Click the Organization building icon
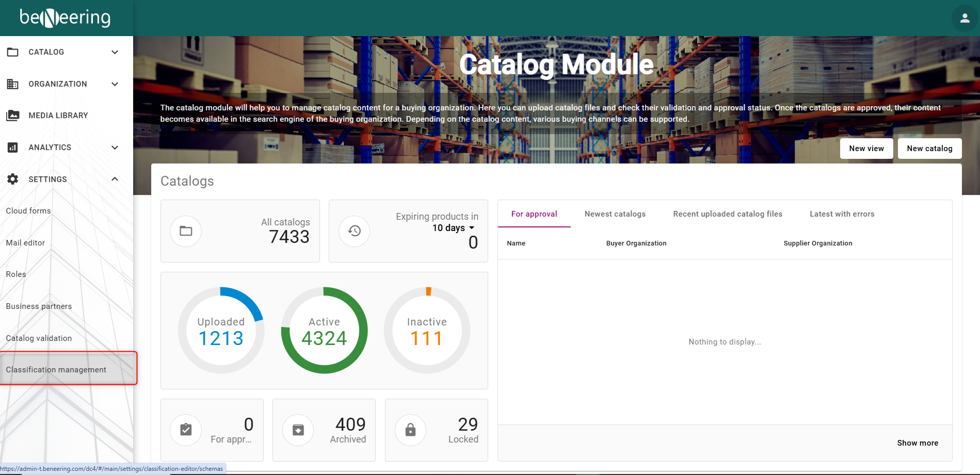This screenshot has height=475, width=980. click(x=13, y=84)
